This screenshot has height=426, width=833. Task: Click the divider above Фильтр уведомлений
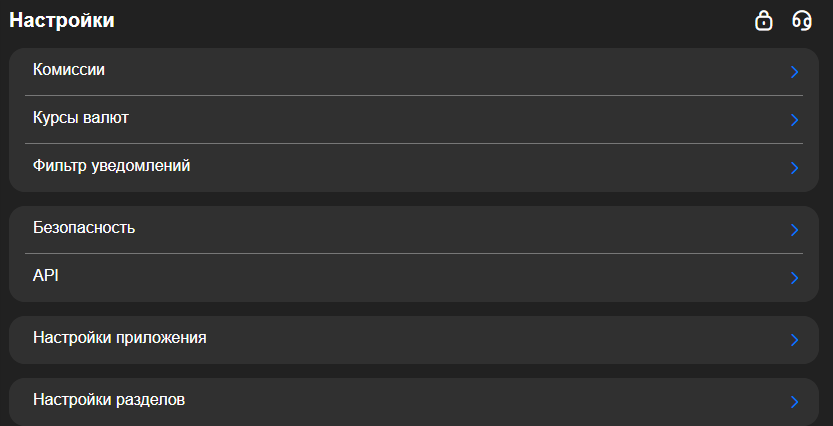pos(414,143)
